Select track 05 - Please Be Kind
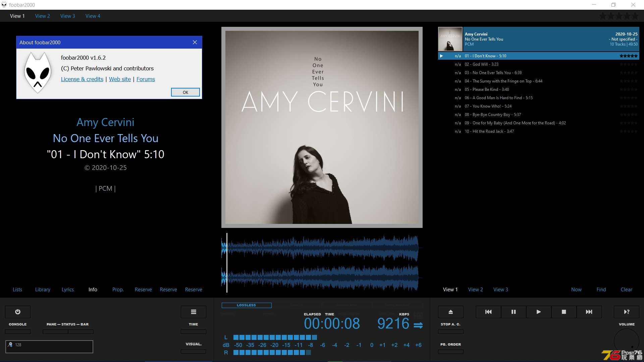 pos(539,89)
